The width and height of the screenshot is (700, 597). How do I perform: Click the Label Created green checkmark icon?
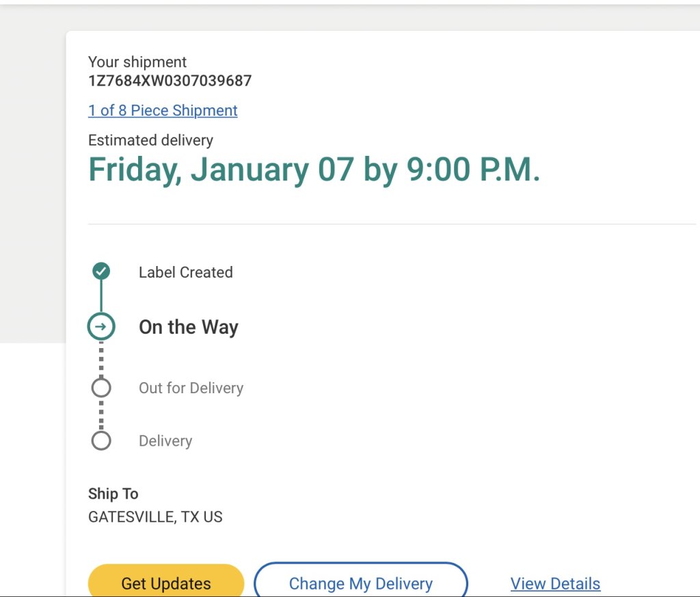(101, 271)
